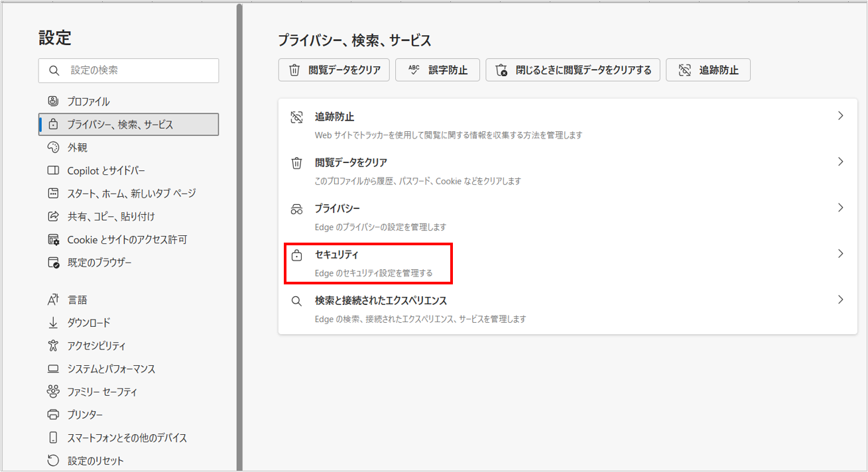Open 検索と接続されたエクスペリエンス row title
The image size is (868, 472).
(x=381, y=300)
